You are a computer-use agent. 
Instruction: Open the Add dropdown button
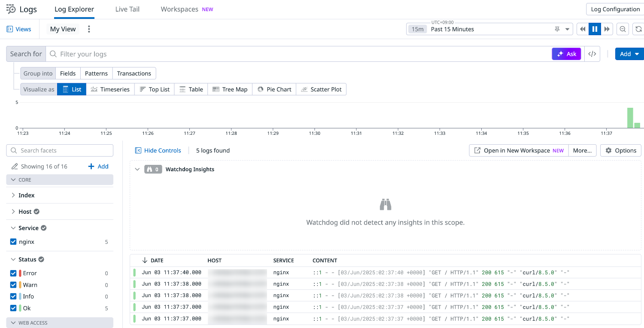(x=629, y=54)
